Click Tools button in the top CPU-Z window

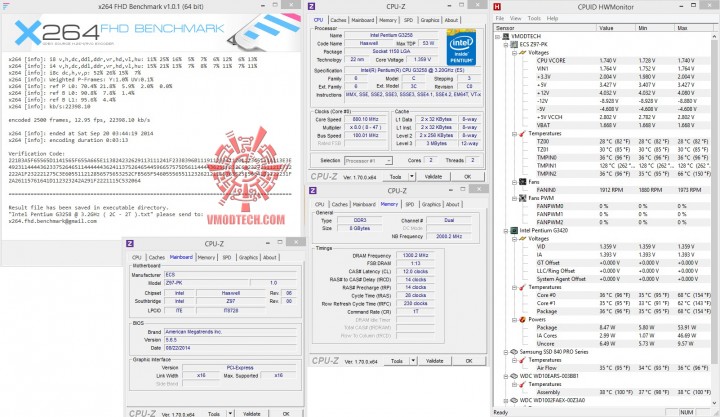click(x=395, y=176)
